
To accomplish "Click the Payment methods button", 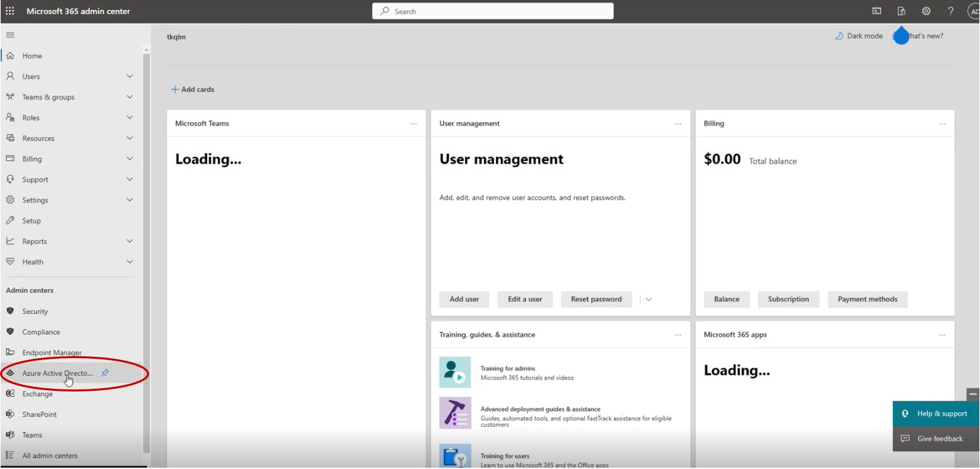I will [x=868, y=299].
